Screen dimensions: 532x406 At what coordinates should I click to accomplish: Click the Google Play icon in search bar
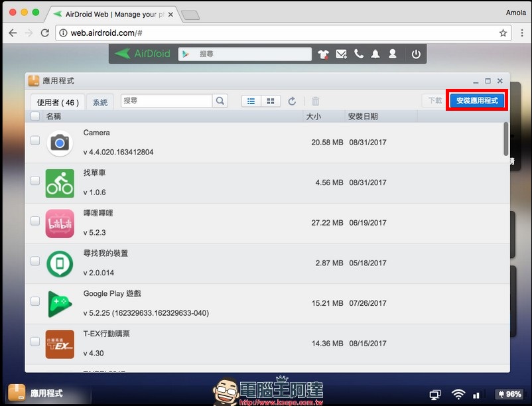[185, 54]
